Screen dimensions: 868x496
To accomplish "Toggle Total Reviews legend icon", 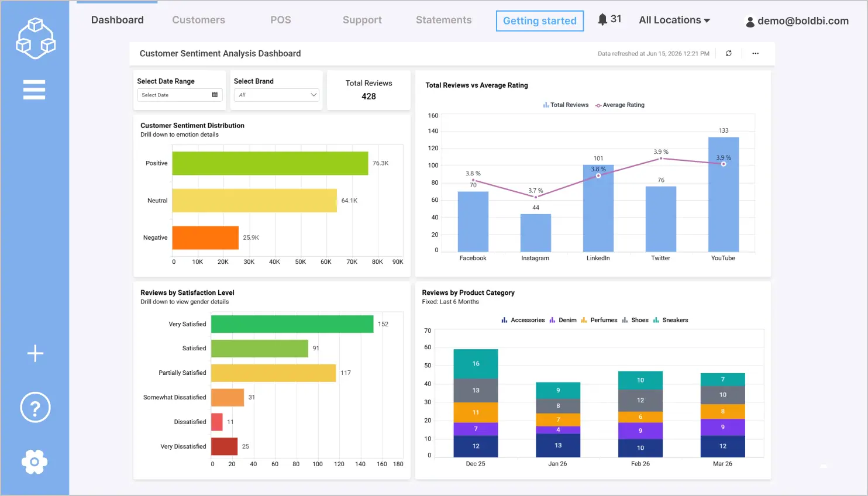I will pos(546,105).
